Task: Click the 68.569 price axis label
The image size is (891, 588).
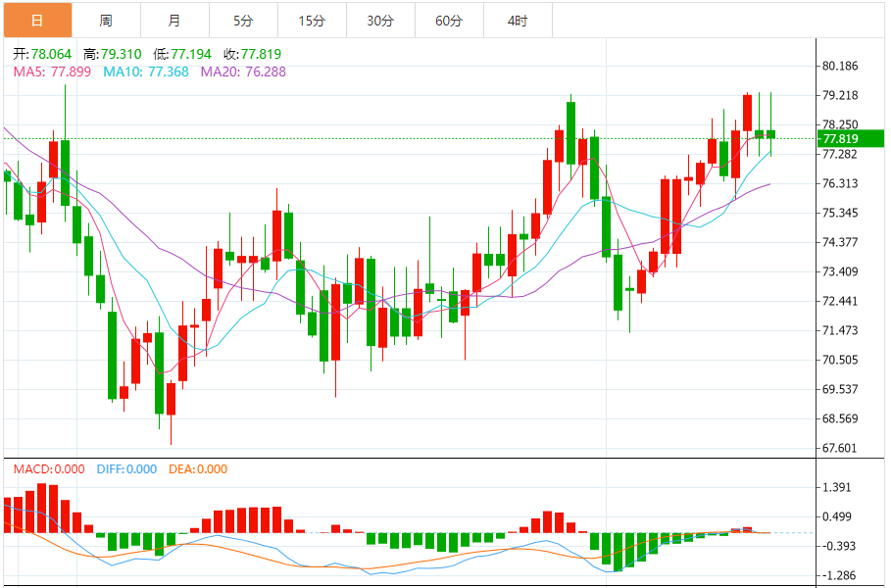Action: tap(840, 418)
